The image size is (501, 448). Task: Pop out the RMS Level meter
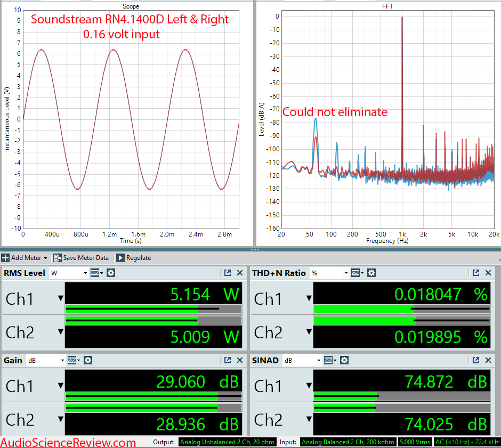coord(228,273)
